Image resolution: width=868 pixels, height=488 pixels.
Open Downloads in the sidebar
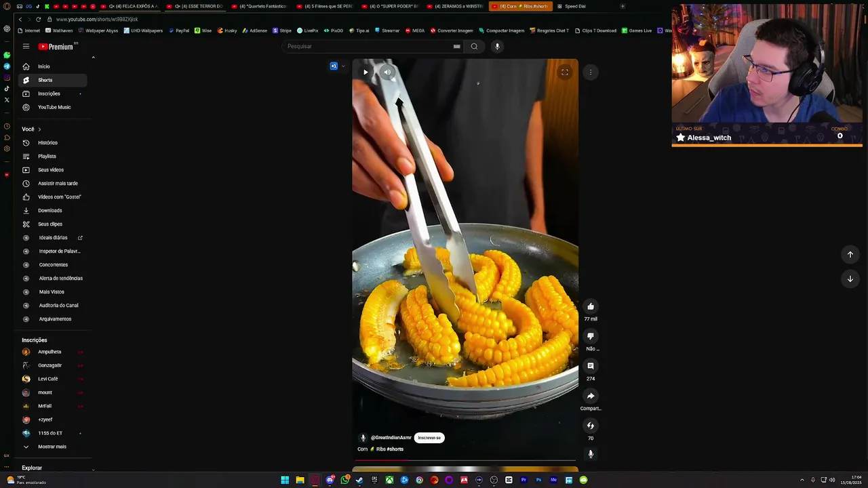(x=53, y=210)
